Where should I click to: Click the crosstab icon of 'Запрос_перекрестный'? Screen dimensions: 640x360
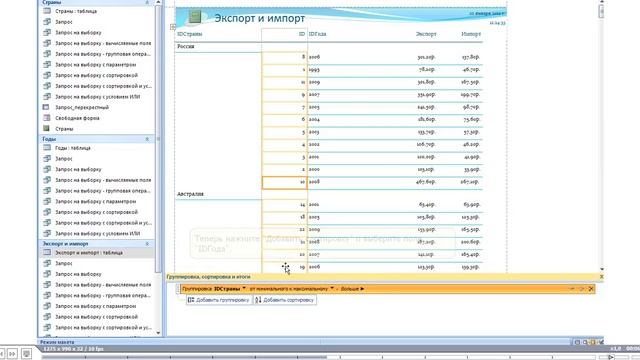point(47,107)
